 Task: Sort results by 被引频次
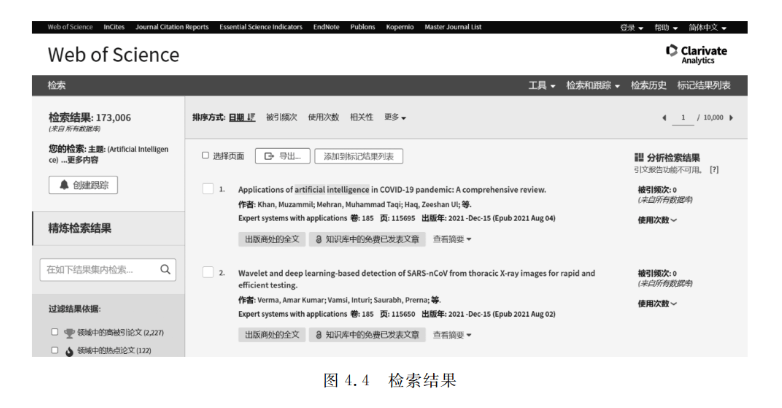click(x=281, y=117)
